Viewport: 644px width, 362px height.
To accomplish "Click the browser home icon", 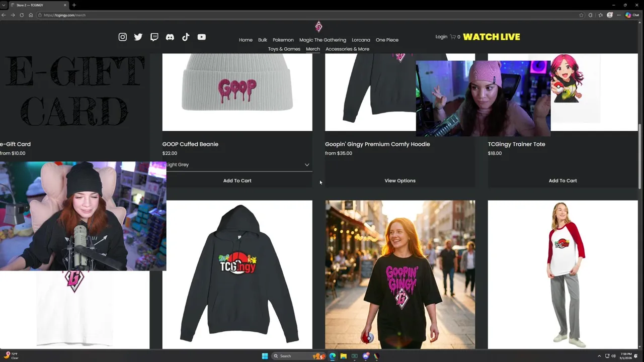I will click(31, 15).
